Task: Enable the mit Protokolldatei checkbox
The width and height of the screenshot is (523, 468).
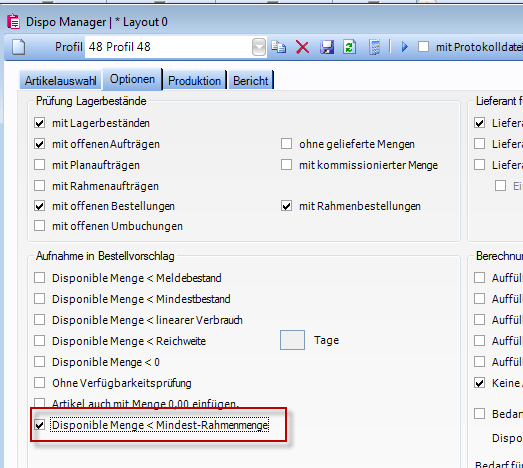Action: click(x=424, y=47)
